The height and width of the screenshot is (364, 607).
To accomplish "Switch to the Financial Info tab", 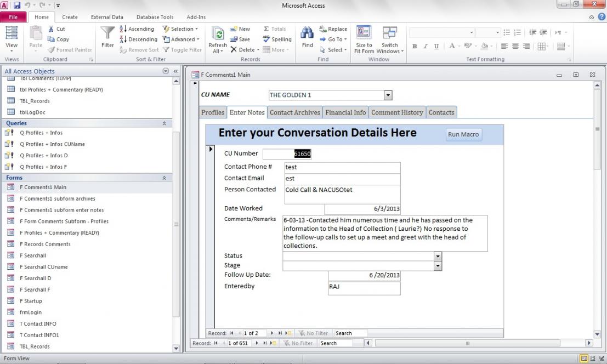I will [x=345, y=112].
